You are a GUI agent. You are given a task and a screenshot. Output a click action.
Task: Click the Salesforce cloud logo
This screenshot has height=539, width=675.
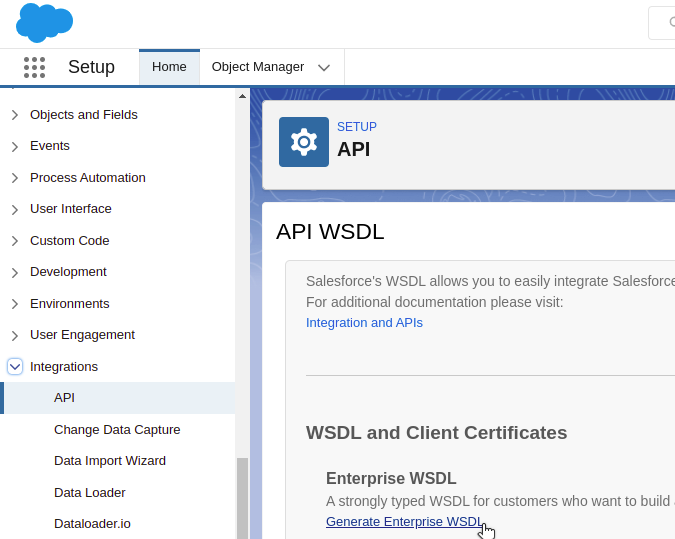(44, 22)
